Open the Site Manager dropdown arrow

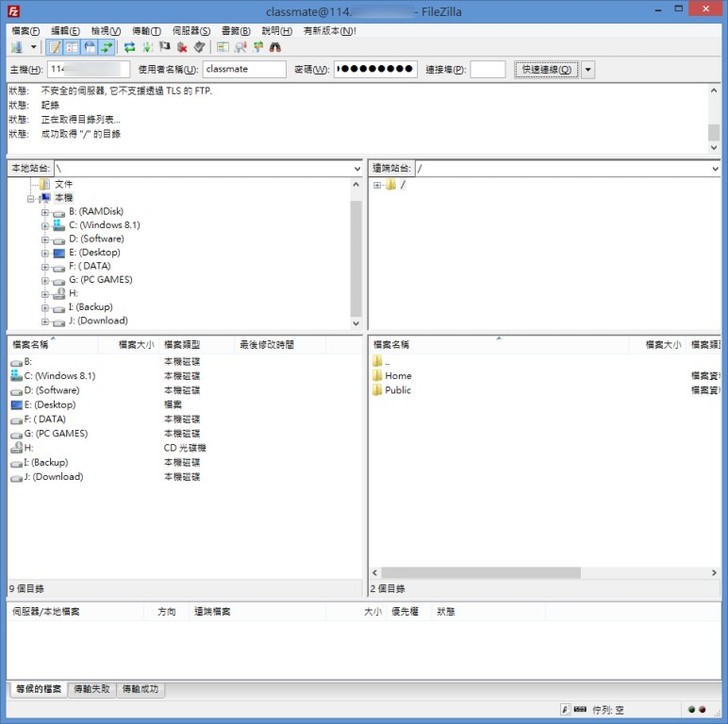(x=33, y=47)
